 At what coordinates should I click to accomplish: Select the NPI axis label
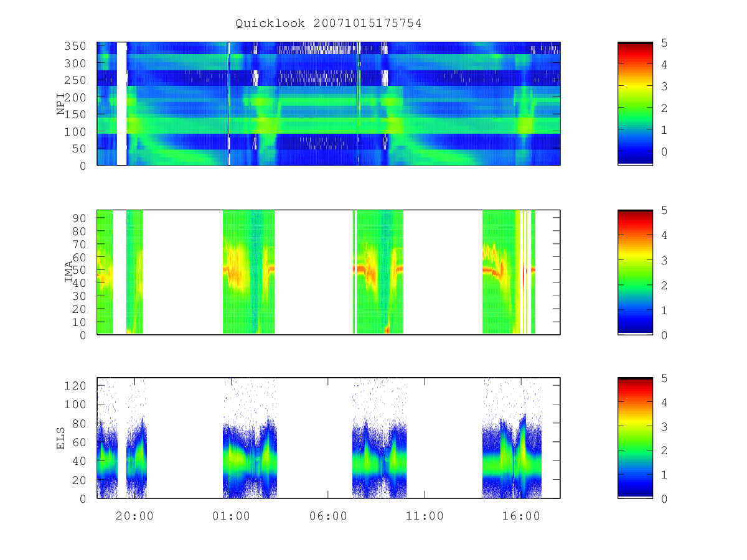tap(61, 104)
